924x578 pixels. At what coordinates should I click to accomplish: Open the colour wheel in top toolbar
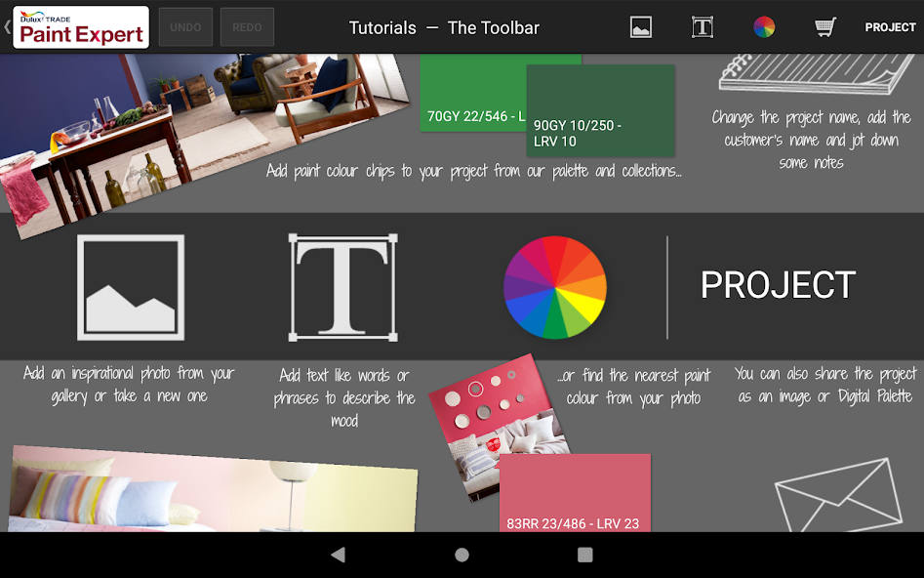tap(764, 27)
